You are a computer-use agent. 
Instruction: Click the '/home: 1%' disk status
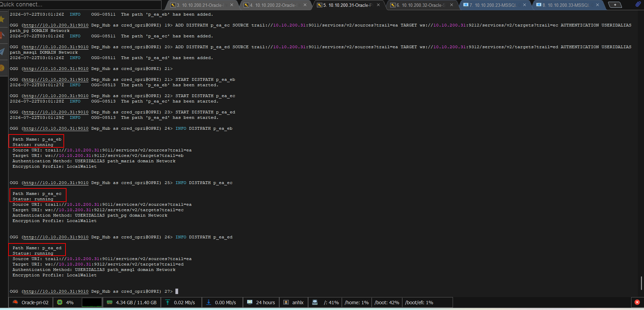tap(357, 303)
